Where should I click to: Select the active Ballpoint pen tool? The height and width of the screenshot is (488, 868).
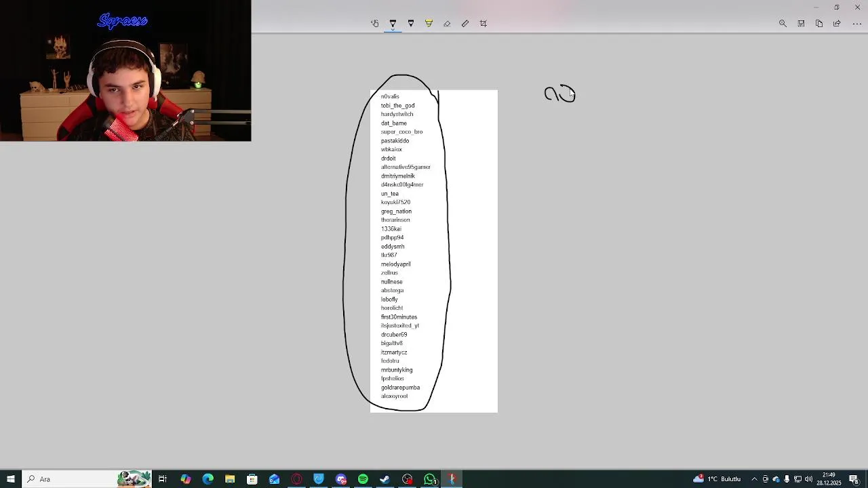click(x=393, y=24)
